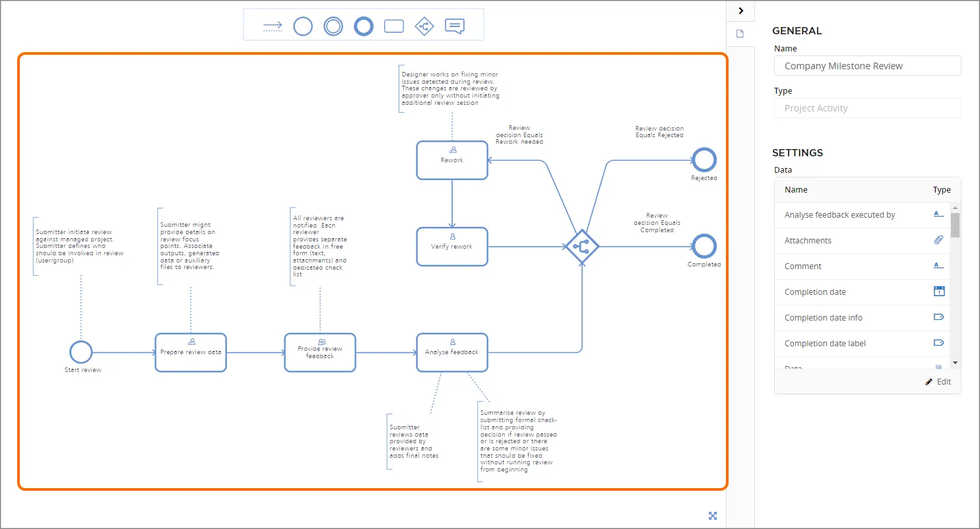Open the document page side tab
The image size is (980, 529).
[x=740, y=34]
